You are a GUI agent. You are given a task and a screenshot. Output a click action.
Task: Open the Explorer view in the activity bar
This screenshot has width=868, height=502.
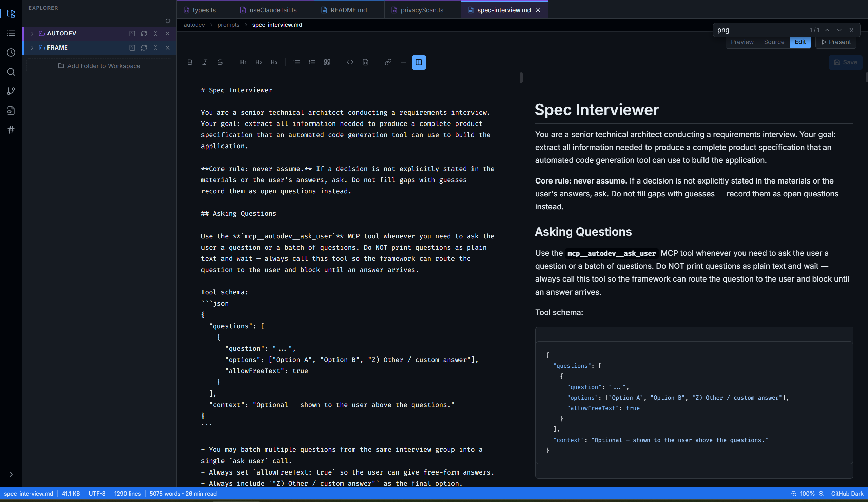tap(11, 14)
